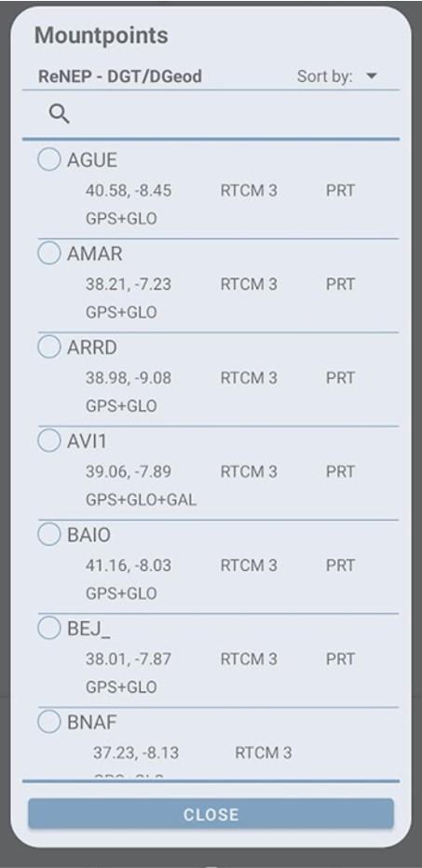Click the BAIO coordinates 41.16, -8.03

[x=129, y=565]
